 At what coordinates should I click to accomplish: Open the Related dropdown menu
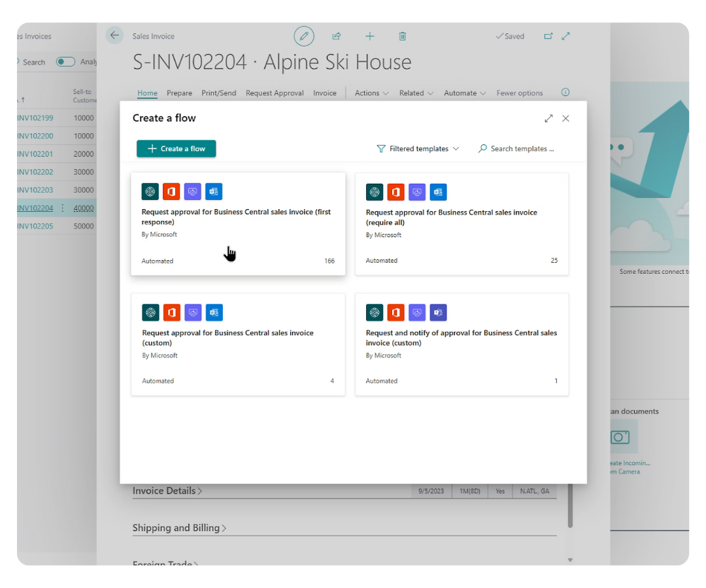pyautogui.click(x=416, y=93)
